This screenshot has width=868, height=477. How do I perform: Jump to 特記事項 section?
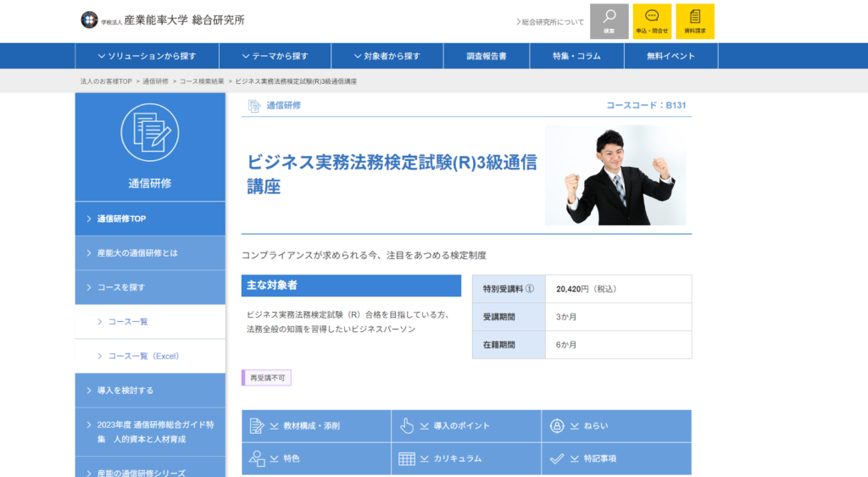(616, 458)
